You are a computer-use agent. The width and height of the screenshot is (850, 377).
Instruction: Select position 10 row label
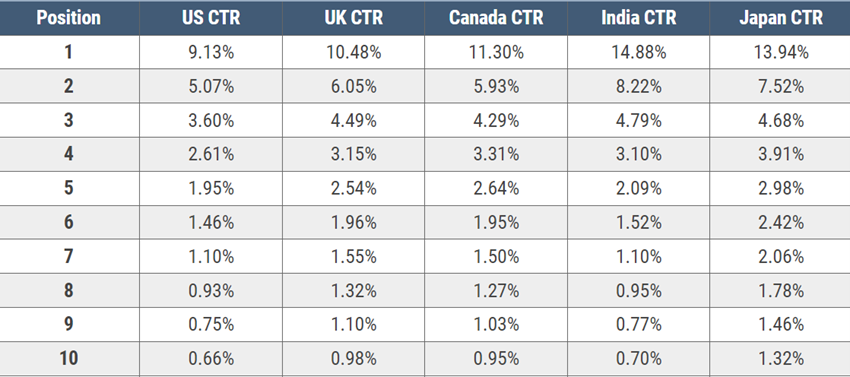pos(69,359)
